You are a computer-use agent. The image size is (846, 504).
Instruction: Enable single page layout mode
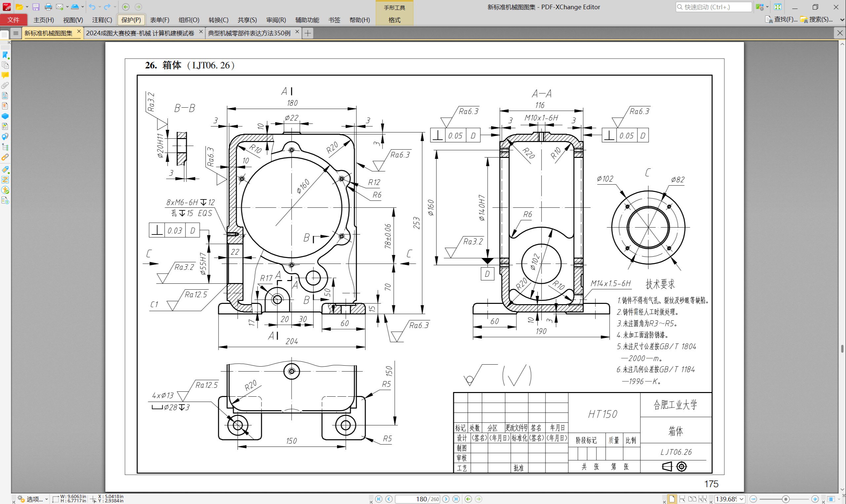point(672,499)
